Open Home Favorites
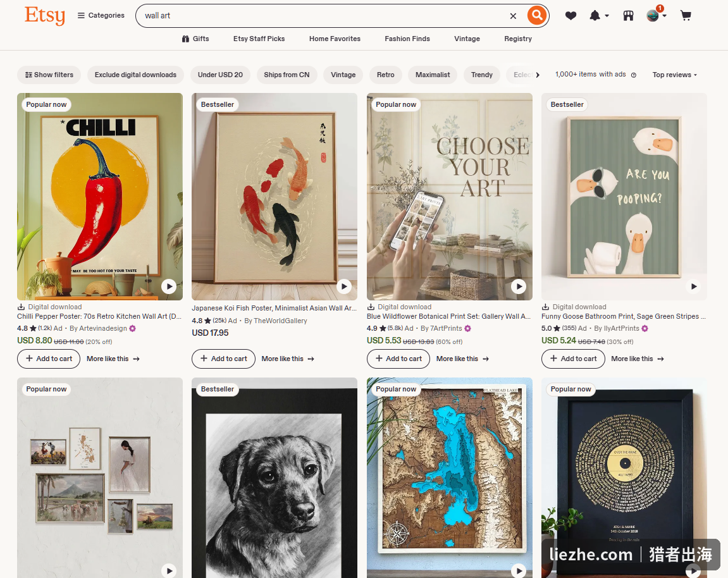 (335, 39)
